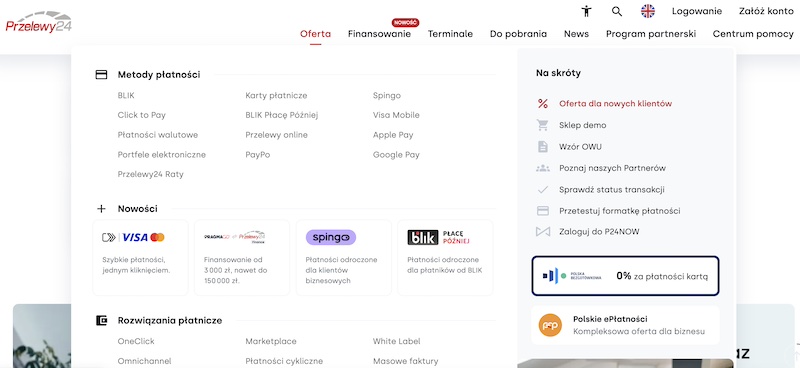Switch language via the UK flag icon
Viewport: 800px width, 368px height.
[648, 11]
